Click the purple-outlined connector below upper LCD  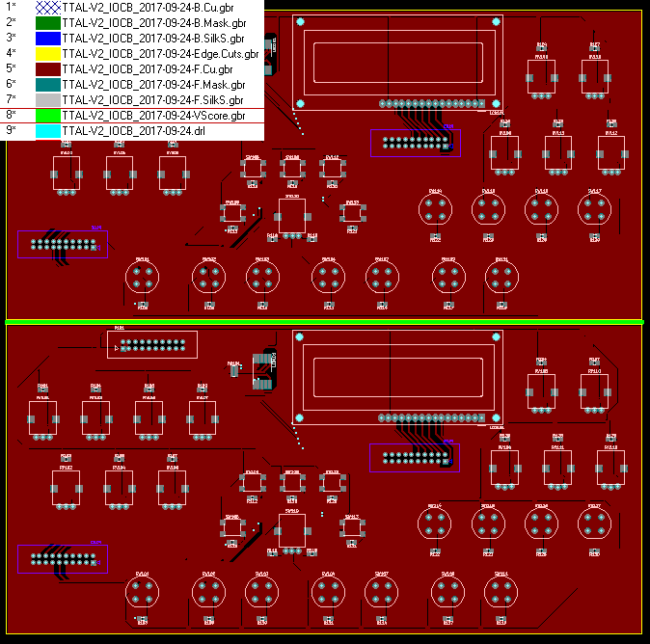[x=416, y=143]
